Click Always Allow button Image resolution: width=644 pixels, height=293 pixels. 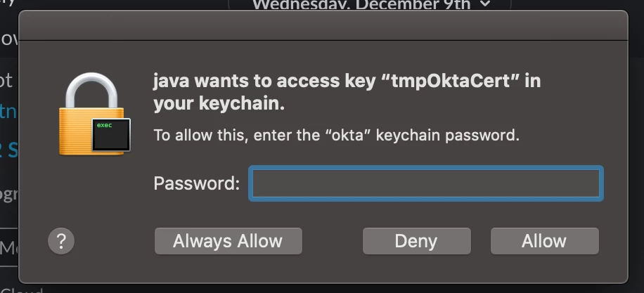[x=228, y=241]
